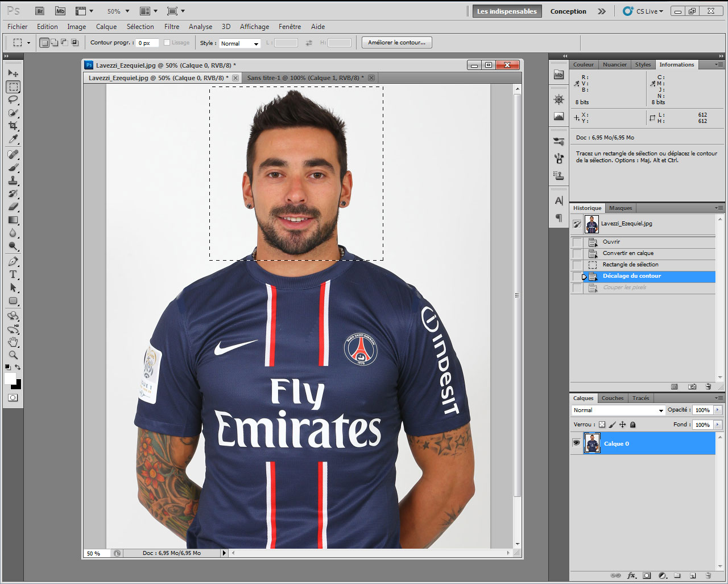The height and width of the screenshot is (584, 728).
Task: Select the Spot Healing Brush tool
Action: coord(13,154)
